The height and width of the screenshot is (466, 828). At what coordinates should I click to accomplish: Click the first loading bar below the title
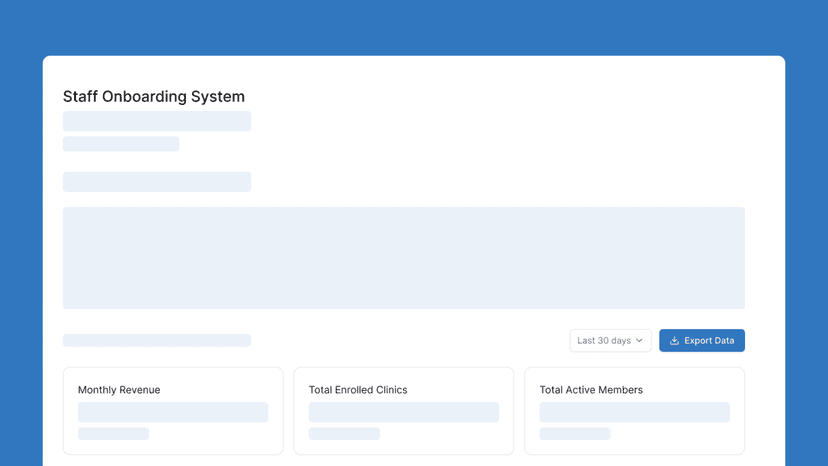point(157,121)
